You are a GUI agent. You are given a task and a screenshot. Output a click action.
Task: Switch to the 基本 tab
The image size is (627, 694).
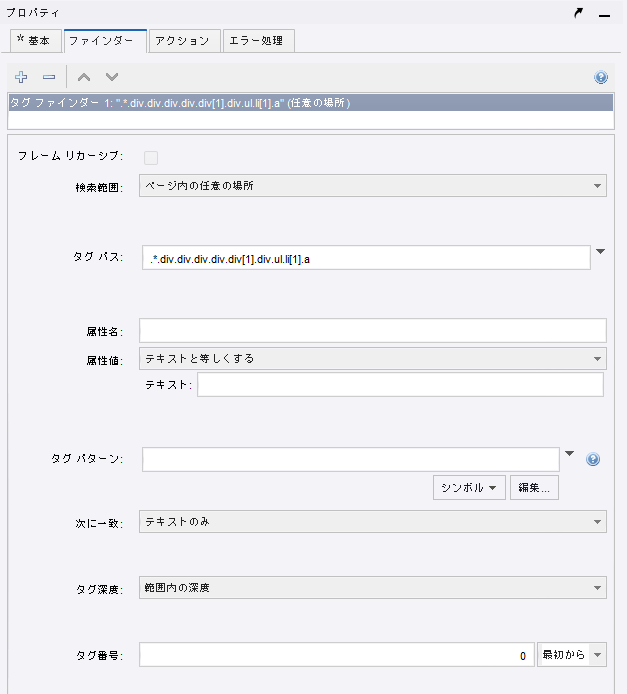(35, 41)
